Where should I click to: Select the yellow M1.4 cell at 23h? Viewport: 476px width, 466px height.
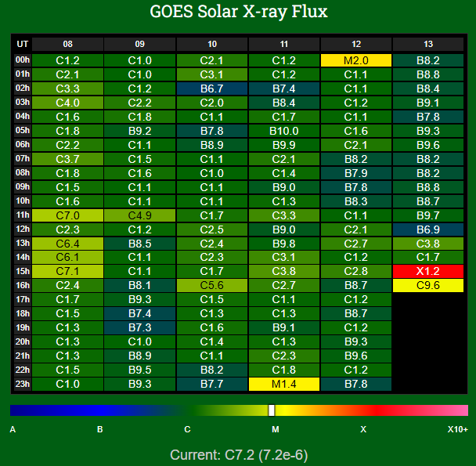284,384
